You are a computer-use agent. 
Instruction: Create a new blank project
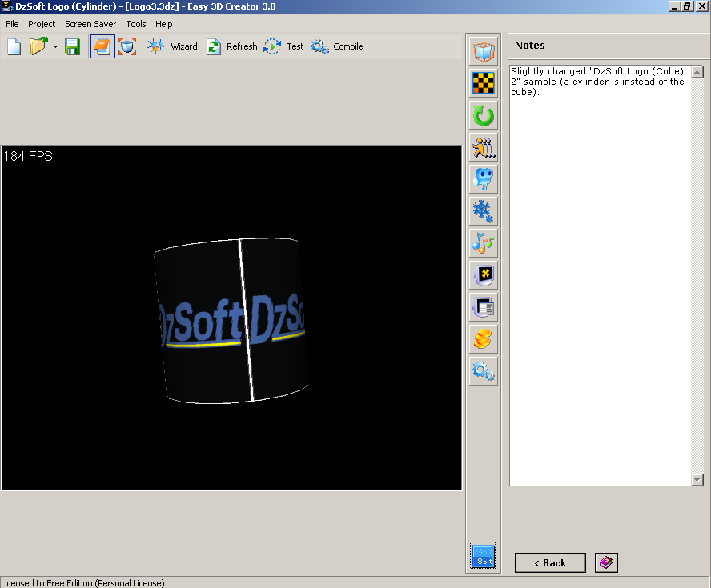pos(14,46)
